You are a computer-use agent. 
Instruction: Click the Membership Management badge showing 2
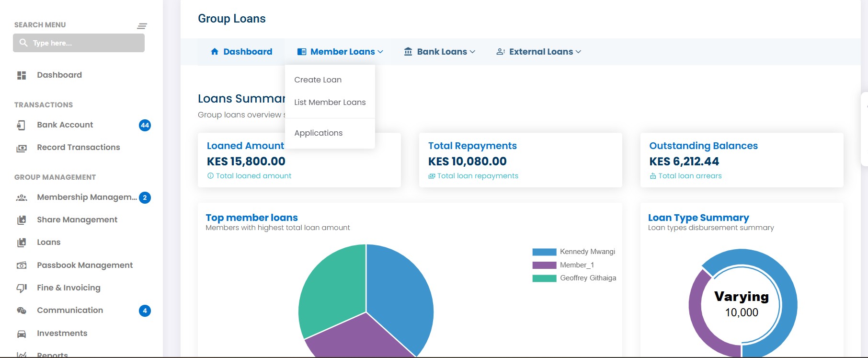point(145,197)
